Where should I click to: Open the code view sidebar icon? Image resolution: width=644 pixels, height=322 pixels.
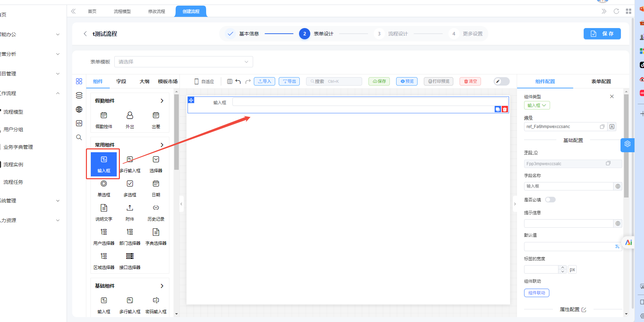click(x=79, y=123)
